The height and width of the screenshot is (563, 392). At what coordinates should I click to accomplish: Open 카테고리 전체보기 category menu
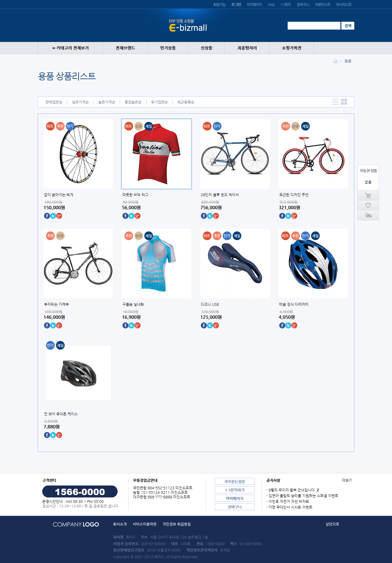(x=70, y=48)
